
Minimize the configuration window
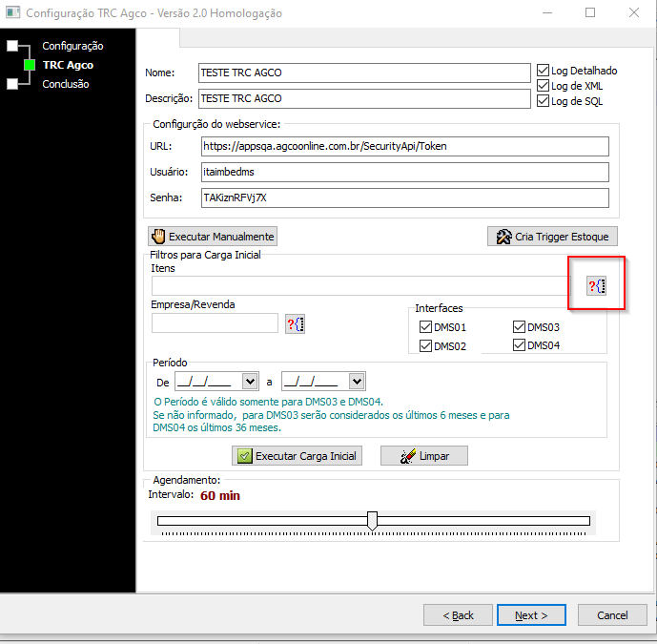pyautogui.click(x=547, y=12)
